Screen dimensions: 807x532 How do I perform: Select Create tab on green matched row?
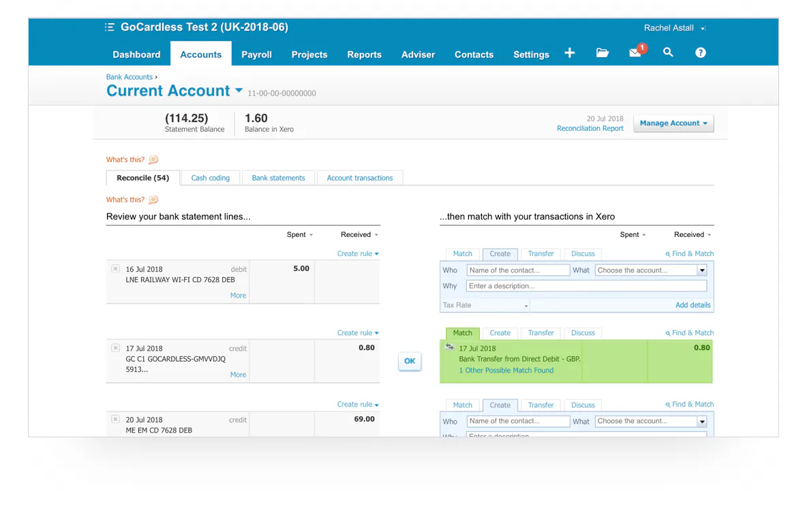(500, 333)
